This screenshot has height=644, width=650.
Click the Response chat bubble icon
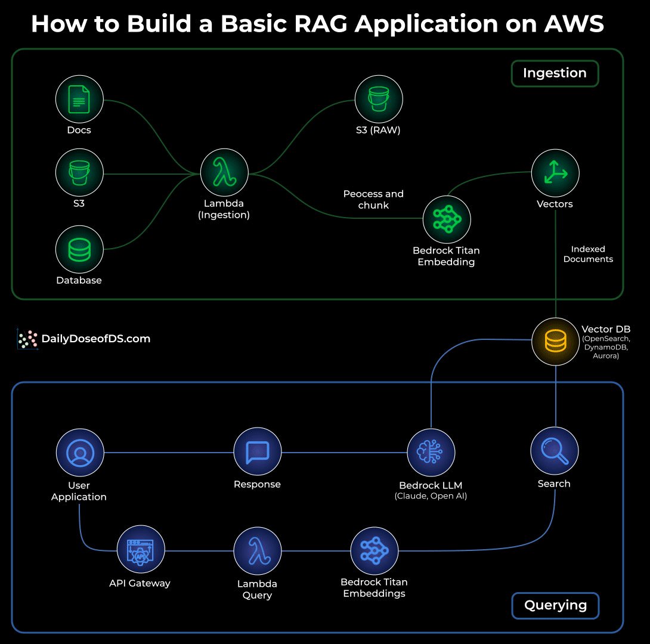[x=258, y=451]
